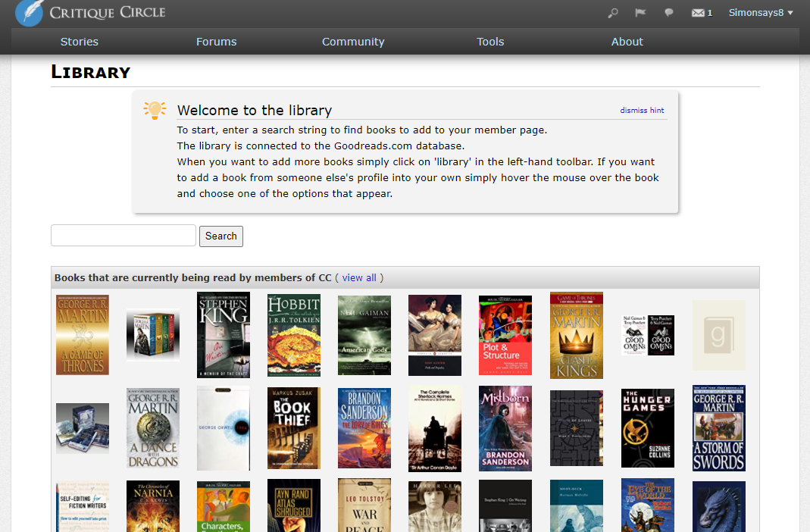This screenshot has height=532, width=810.
Task: Select The Hunger Games book cover
Action: [647, 428]
